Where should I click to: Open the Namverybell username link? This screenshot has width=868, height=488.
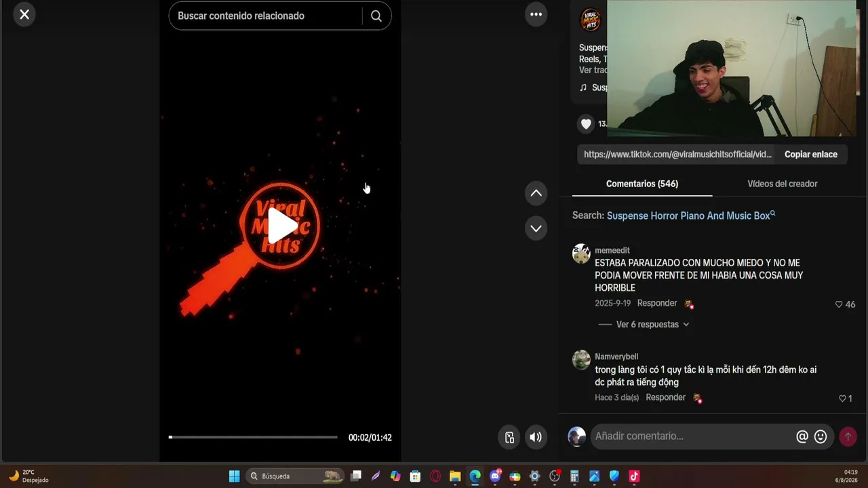(x=616, y=357)
